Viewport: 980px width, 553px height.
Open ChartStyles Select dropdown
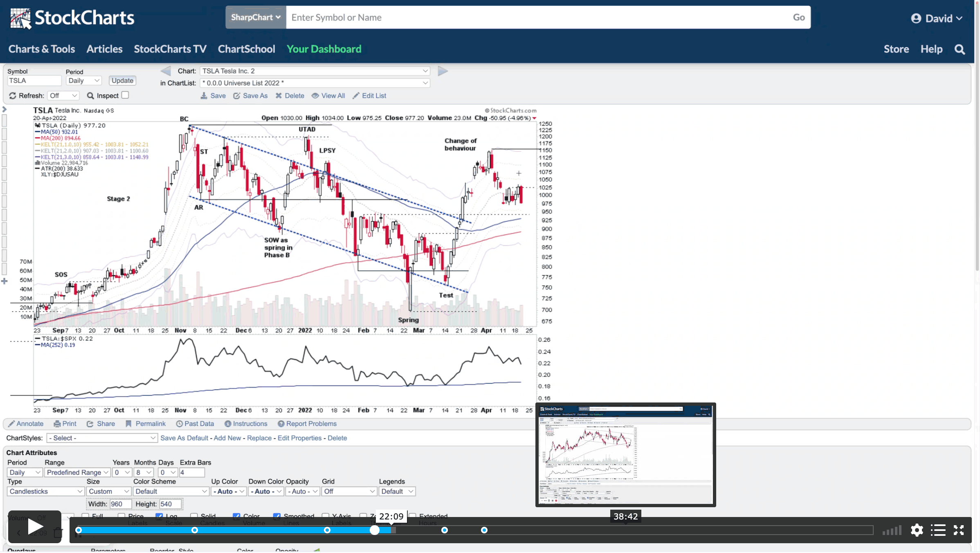102,438
